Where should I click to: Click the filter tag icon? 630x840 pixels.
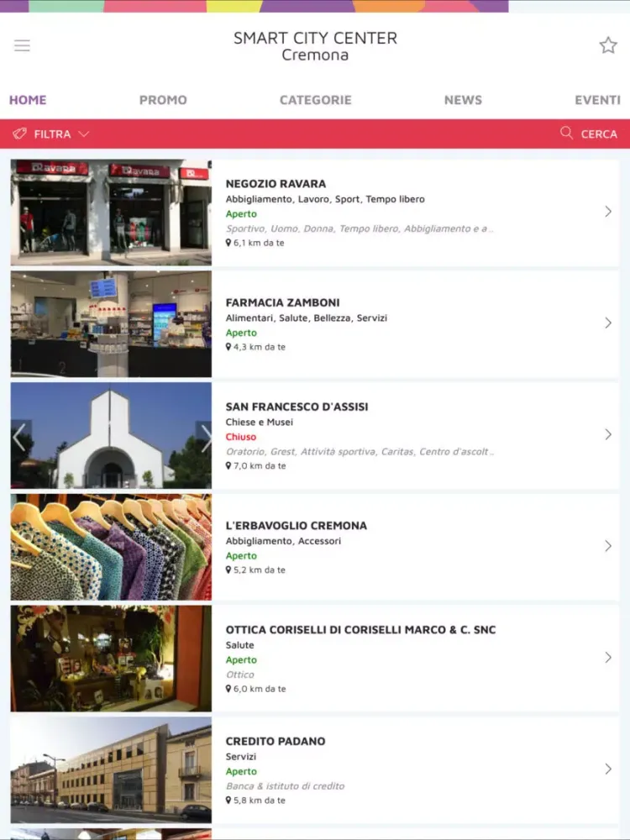tap(20, 134)
